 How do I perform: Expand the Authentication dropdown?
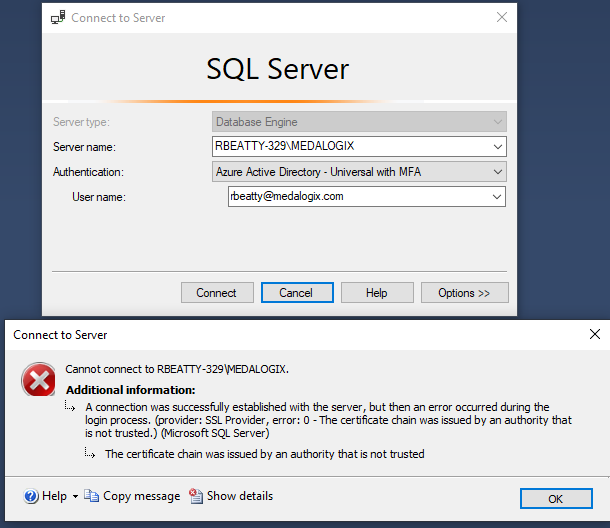click(x=498, y=172)
